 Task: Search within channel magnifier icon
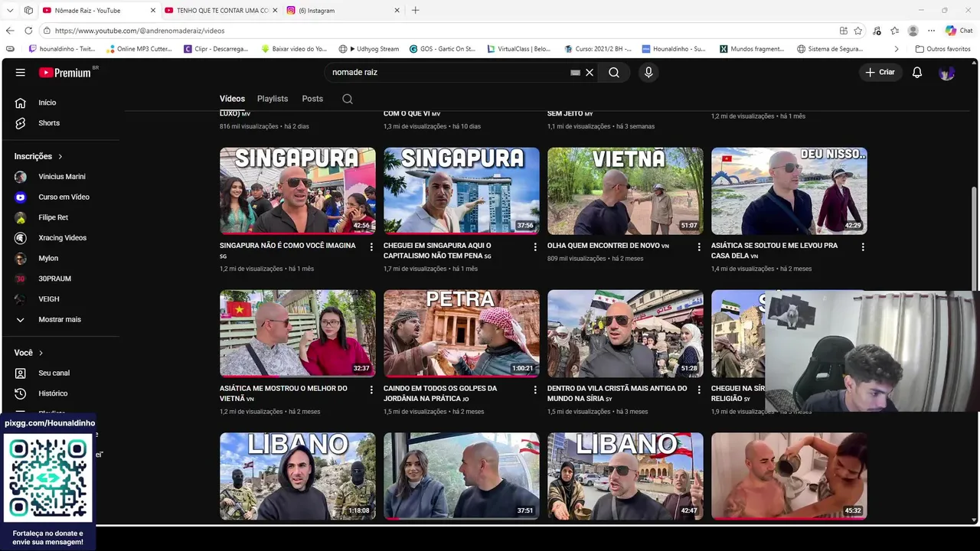348,99
